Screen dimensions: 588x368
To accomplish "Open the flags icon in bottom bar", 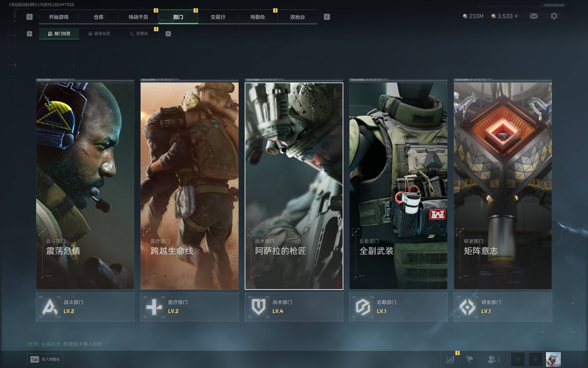I will [469, 359].
